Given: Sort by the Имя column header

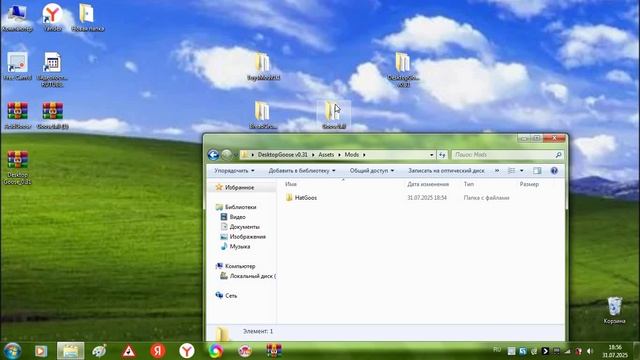Looking at the screenshot, I should tap(291, 184).
